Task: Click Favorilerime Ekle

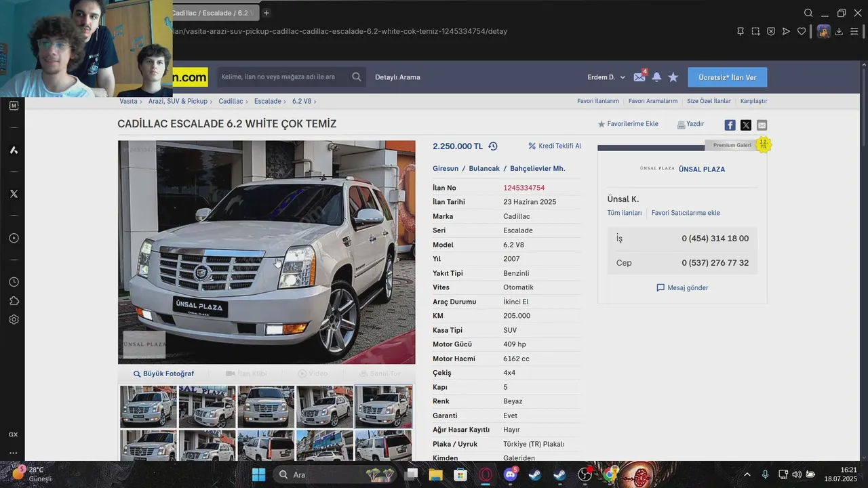Action: tap(628, 124)
